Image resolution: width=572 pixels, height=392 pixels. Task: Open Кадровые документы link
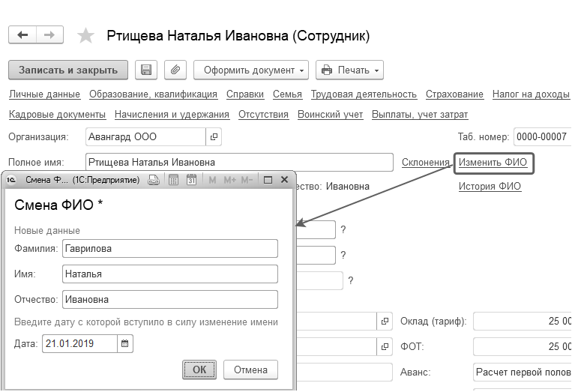(57, 115)
